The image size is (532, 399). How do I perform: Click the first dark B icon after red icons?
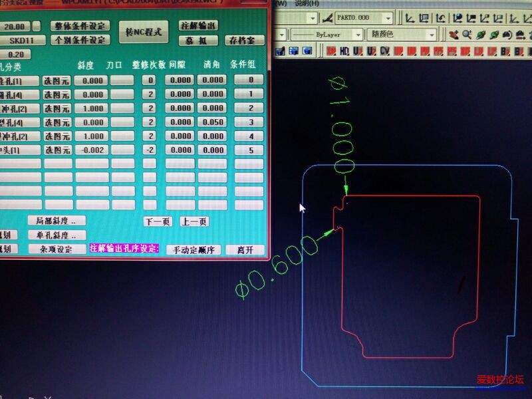tap(505, 52)
